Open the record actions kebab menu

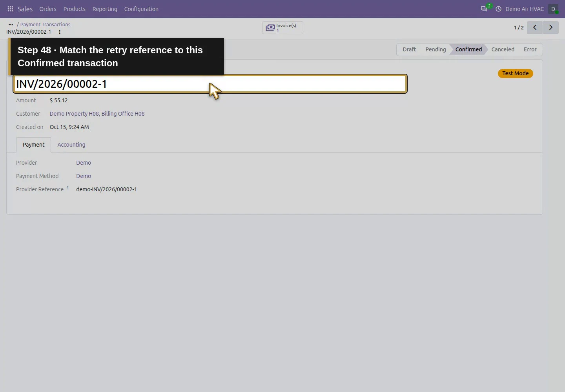pos(60,32)
